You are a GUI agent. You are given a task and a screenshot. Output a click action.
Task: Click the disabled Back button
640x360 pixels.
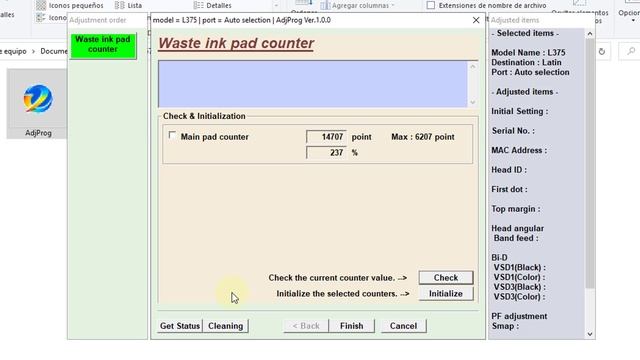[306, 326]
